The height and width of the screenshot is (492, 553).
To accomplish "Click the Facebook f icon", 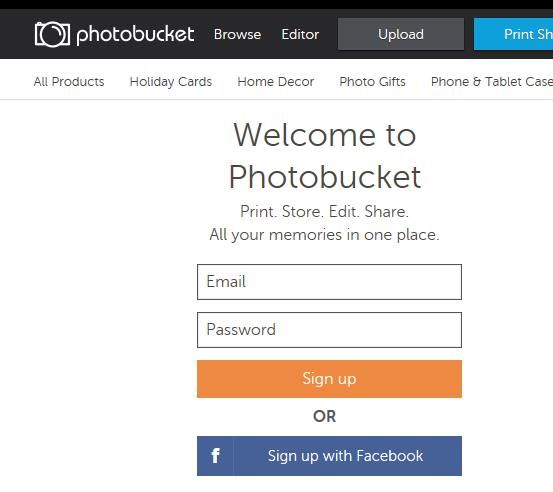I will click(x=215, y=456).
